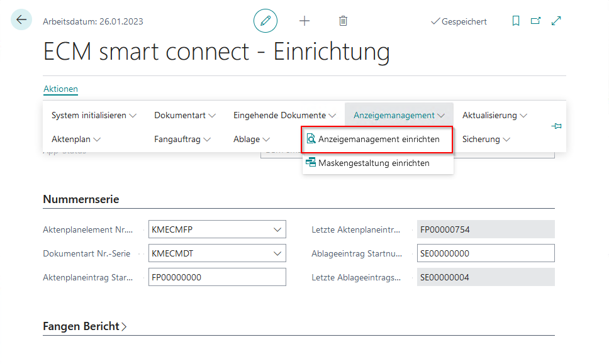Click the Arbeitsdatum 26.01.2023 text
This screenshot has height=364, width=609.
click(x=93, y=21)
